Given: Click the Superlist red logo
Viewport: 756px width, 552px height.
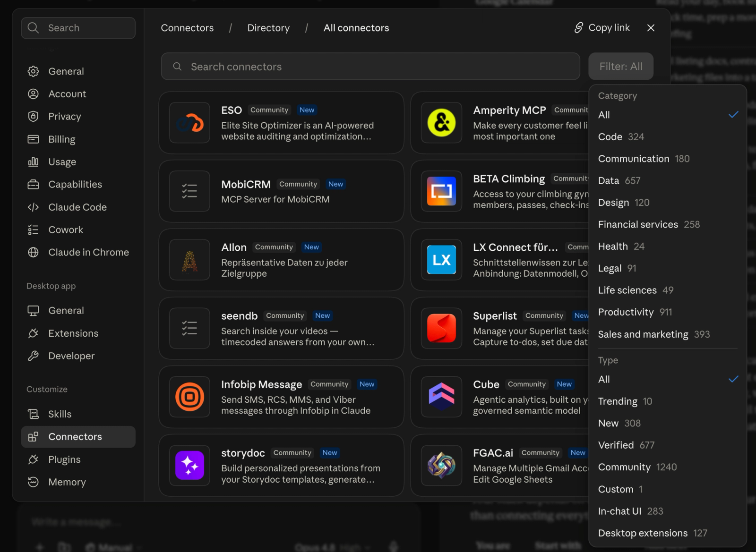Looking at the screenshot, I should click(x=441, y=328).
